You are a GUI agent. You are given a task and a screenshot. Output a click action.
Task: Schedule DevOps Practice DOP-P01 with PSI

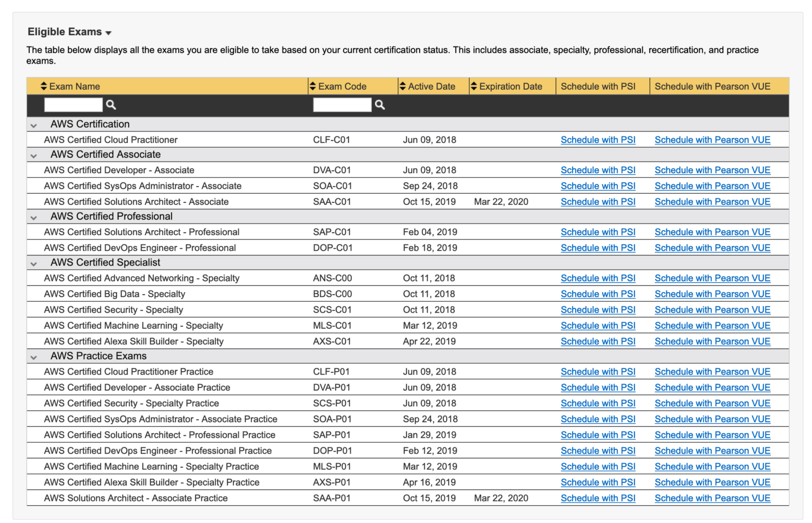click(598, 451)
